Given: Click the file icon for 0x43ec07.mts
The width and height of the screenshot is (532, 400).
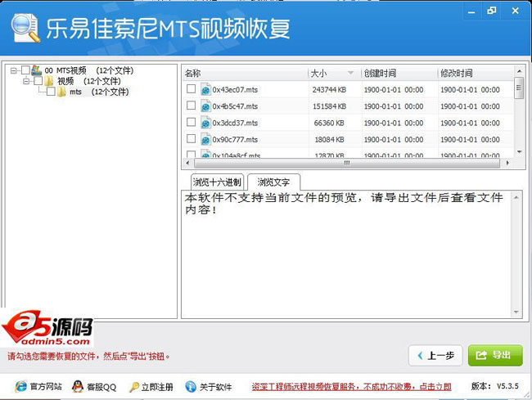Looking at the screenshot, I should pos(205,89).
